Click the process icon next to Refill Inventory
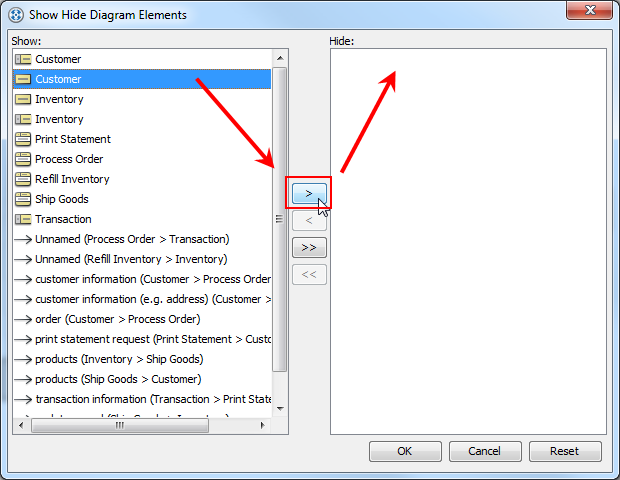This screenshot has height=480, width=620. tap(23, 179)
